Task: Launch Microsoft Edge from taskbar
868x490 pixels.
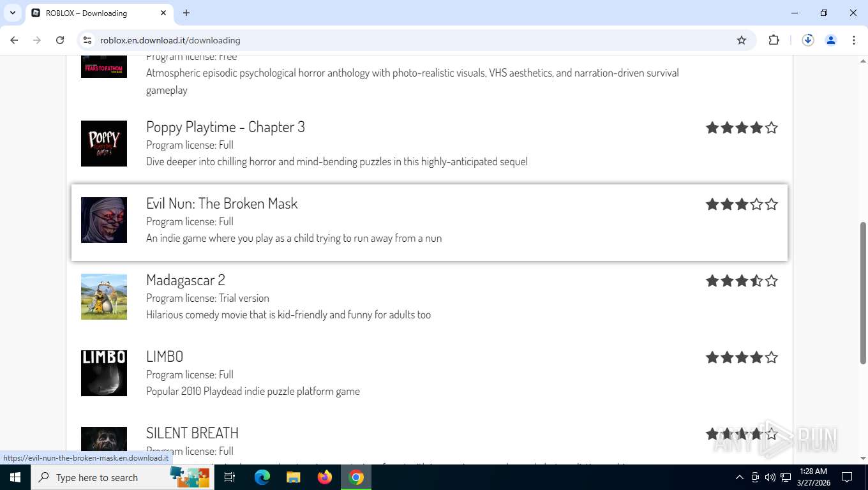Action: coord(262,477)
